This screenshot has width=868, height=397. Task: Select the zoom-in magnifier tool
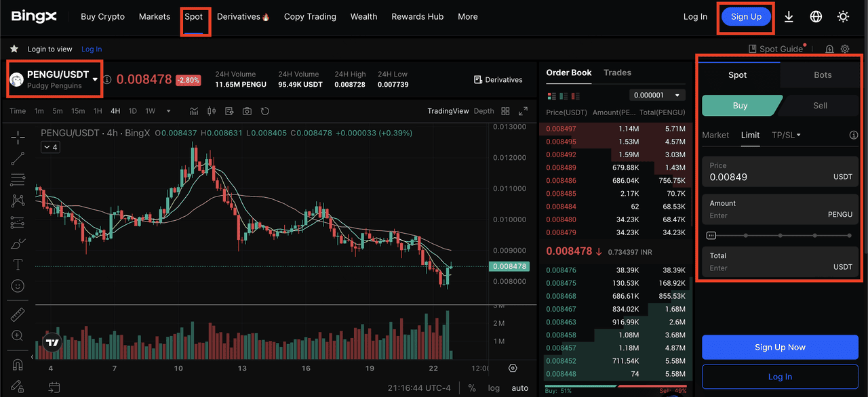coord(18,336)
